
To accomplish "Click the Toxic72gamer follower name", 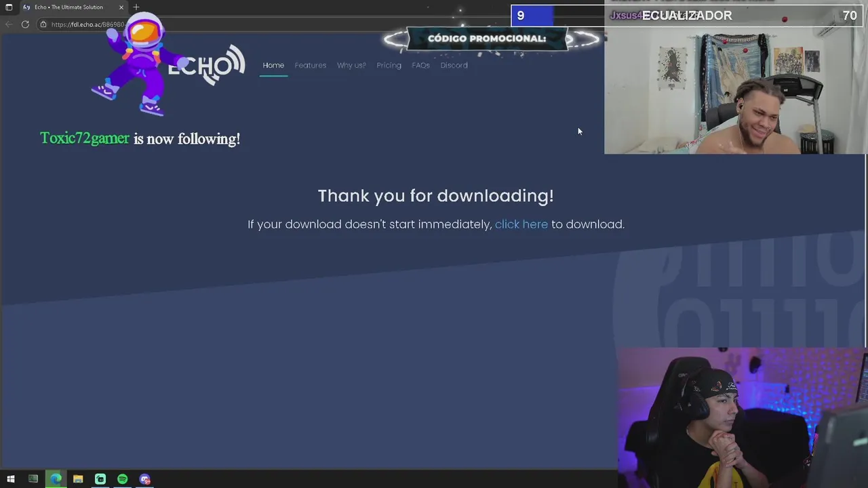I will [85, 138].
